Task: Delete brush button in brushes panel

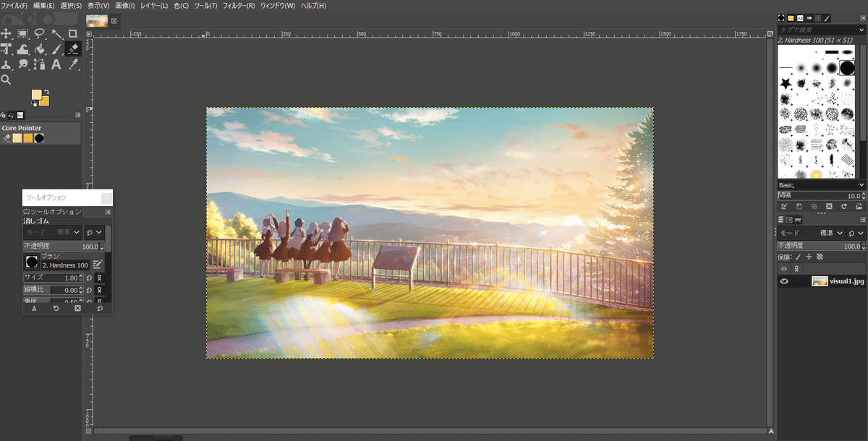Action: (x=829, y=207)
